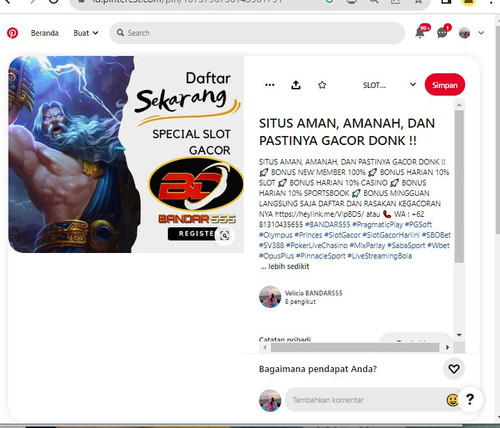Open the #LiveStreamingBola hashtag
500x428 pixels.
click(380, 256)
